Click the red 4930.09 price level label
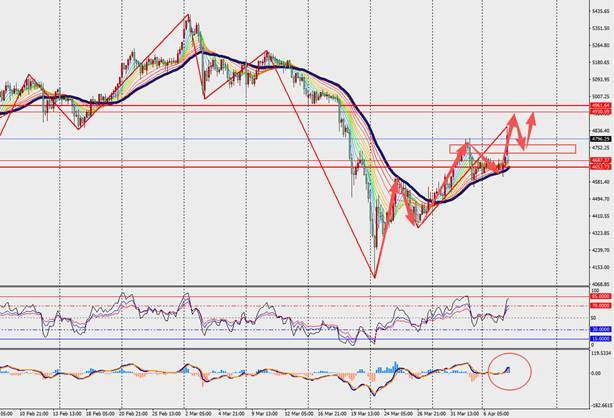Image resolution: width=614 pixels, height=418 pixels. pyautogui.click(x=599, y=110)
